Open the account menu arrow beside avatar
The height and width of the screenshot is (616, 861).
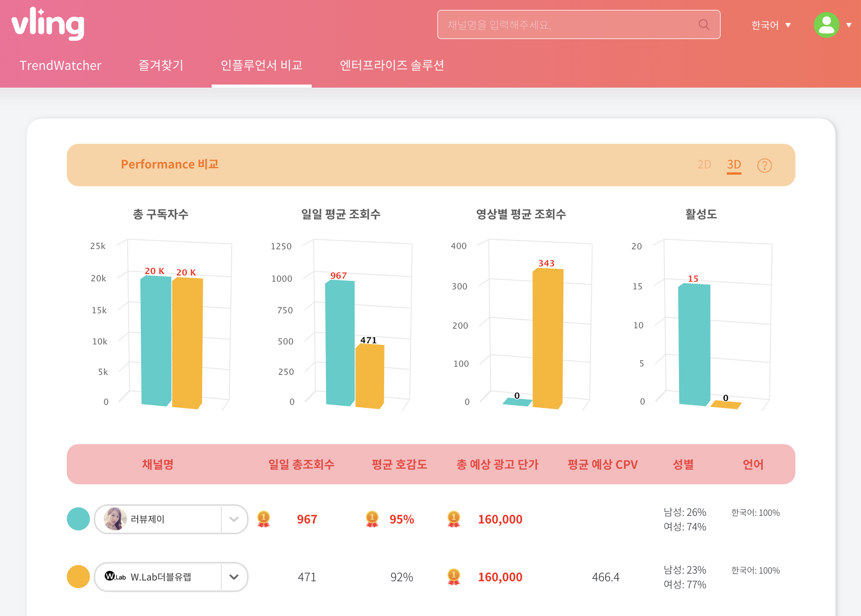click(849, 25)
